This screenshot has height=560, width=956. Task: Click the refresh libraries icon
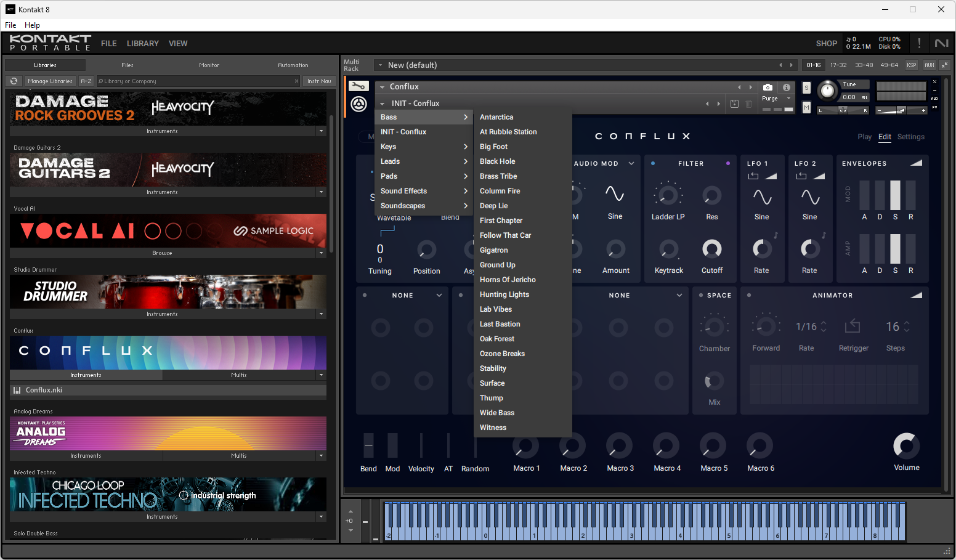click(14, 81)
